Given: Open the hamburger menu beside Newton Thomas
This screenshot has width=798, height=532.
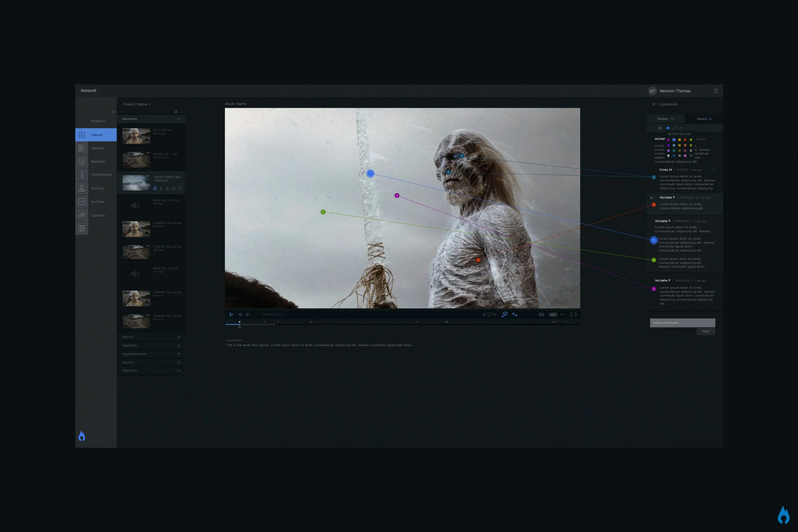Looking at the screenshot, I should pyautogui.click(x=716, y=91).
